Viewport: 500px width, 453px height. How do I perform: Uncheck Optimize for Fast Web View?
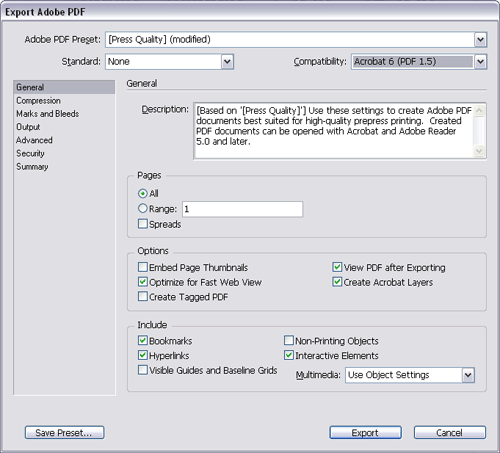coord(143,282)
